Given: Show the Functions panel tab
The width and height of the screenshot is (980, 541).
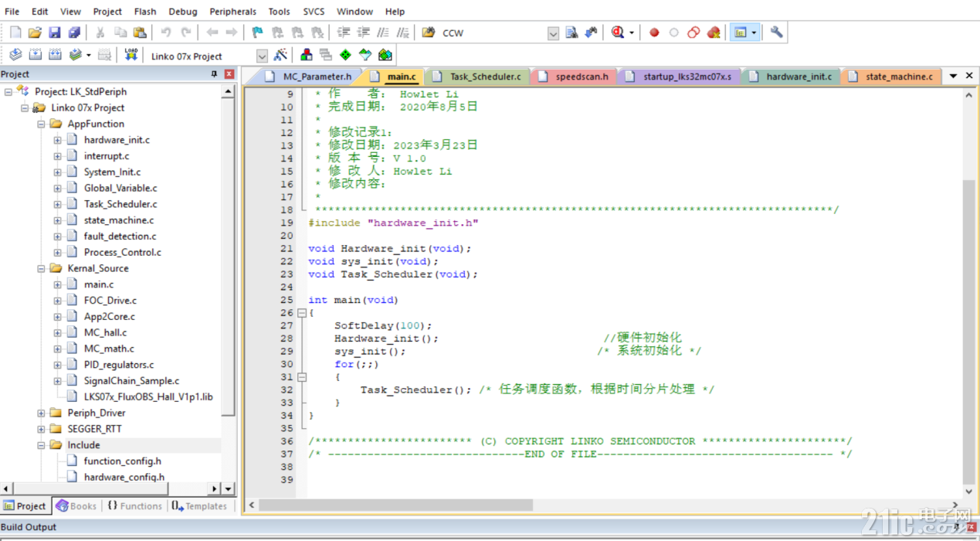Looking at the screenshot, I should coord(134,506).
